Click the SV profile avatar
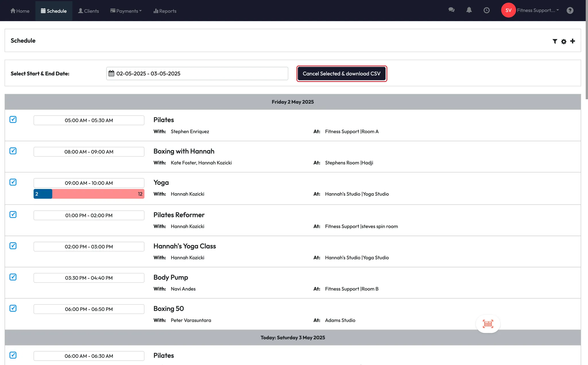588x365 pixels. (508, 10)
